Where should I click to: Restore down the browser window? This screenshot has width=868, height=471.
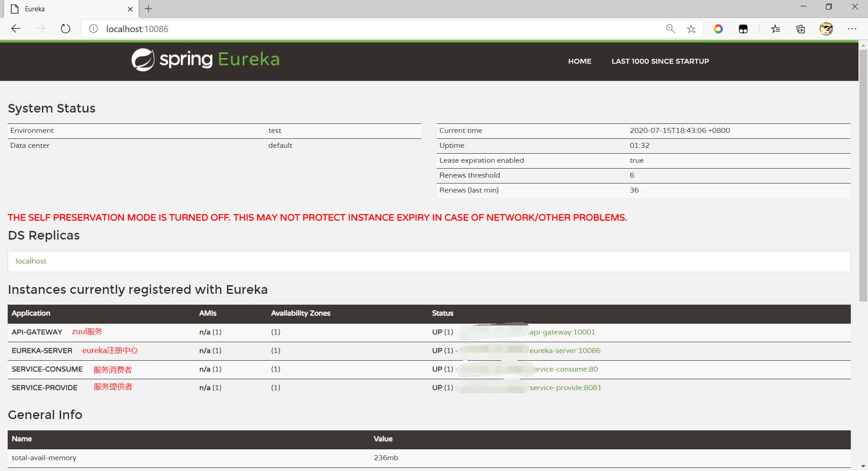click(x=829, y=7)
